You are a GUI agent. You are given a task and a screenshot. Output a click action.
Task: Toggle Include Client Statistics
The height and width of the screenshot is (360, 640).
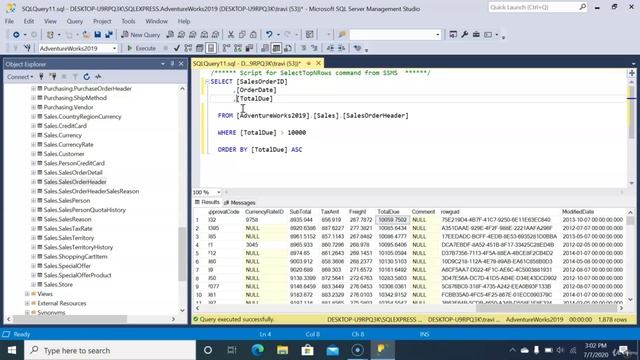pos(249,48)
